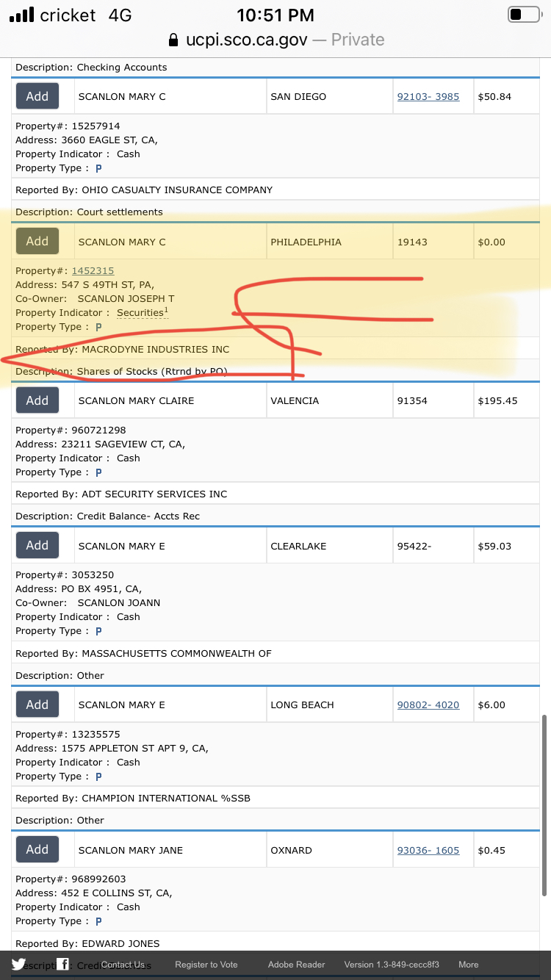
Task: Select city cell LONG BEACH
Action: [302, 705]
